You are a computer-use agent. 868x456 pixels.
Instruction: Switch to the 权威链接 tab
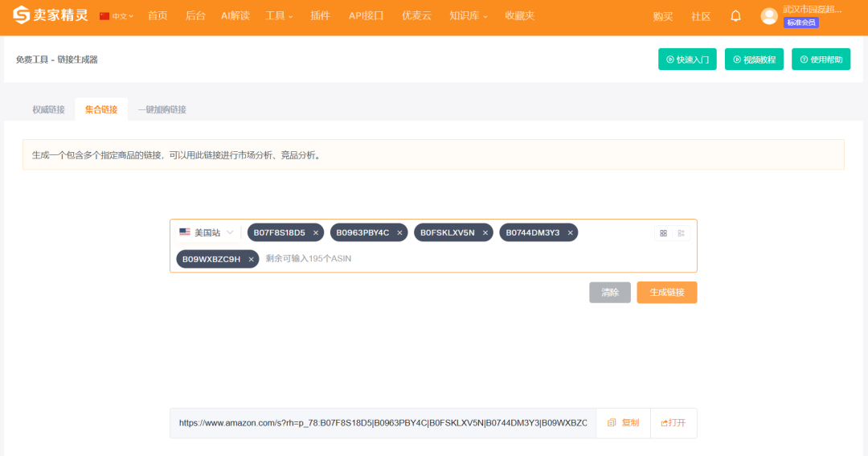tap(49, 109)
